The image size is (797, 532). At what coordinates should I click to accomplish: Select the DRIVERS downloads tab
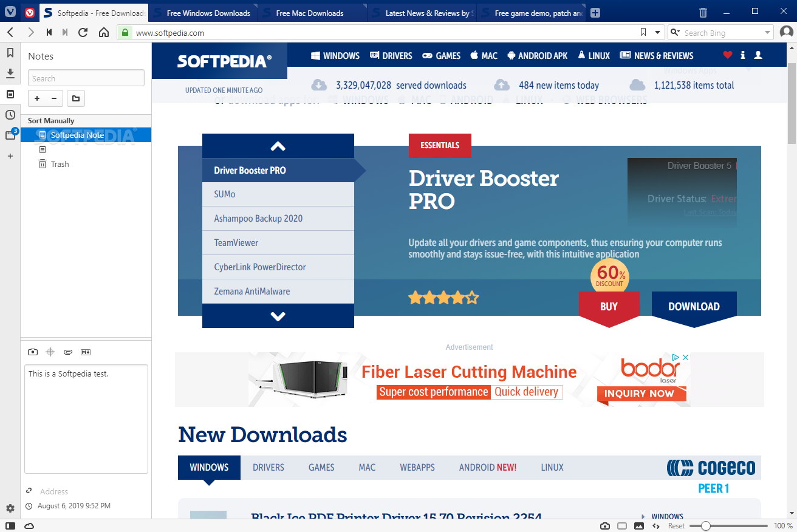(269, 468)
